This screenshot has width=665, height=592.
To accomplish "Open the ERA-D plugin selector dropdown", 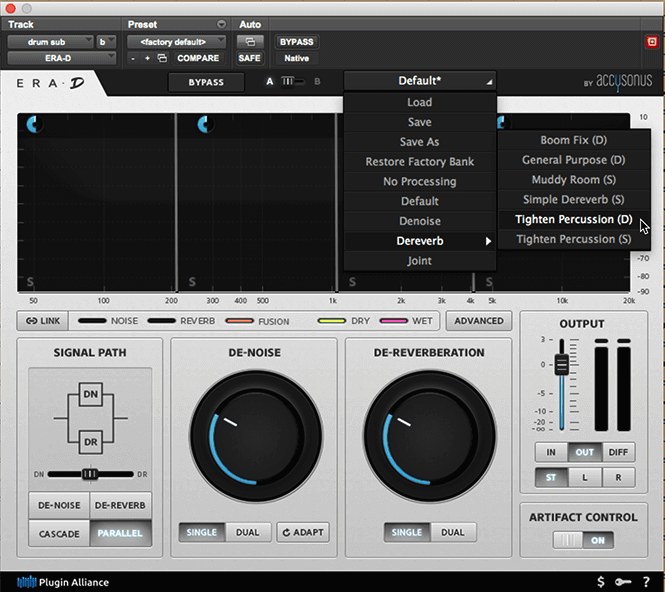I will tap(61, 58).
